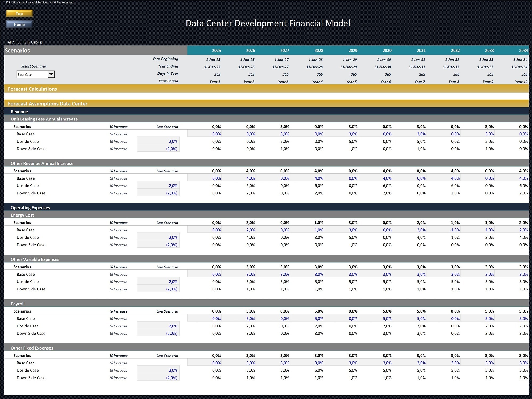Screen dimensions: 532x399
Task: Click All Amounts in USD ($) label
Action: coord(25,42)
